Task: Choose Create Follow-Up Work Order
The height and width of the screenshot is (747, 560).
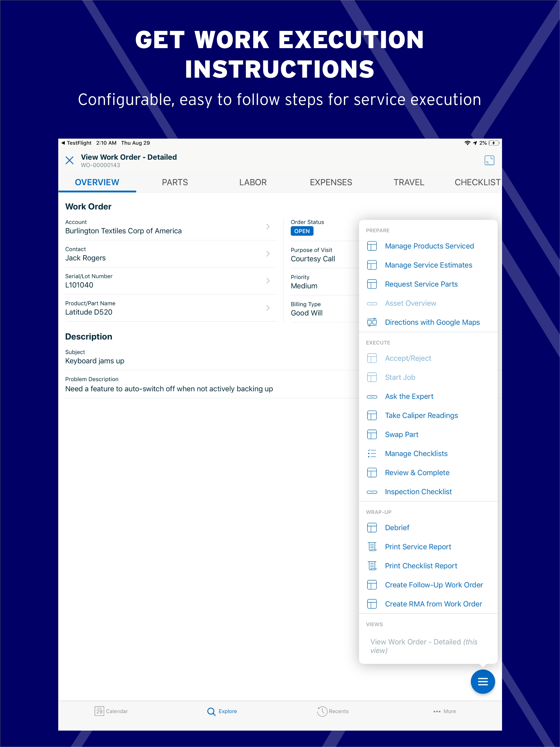Action: coord(434,585)
